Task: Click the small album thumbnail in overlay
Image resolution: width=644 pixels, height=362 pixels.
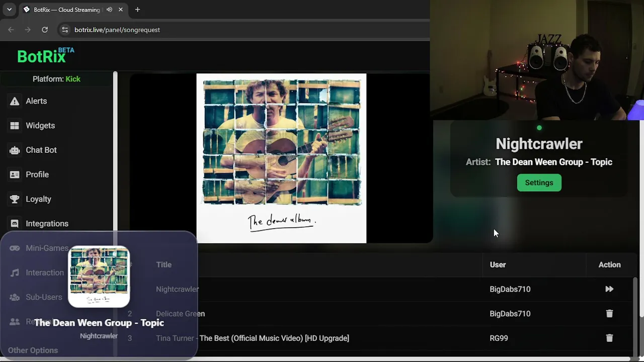Action: (x=99, y=277)
